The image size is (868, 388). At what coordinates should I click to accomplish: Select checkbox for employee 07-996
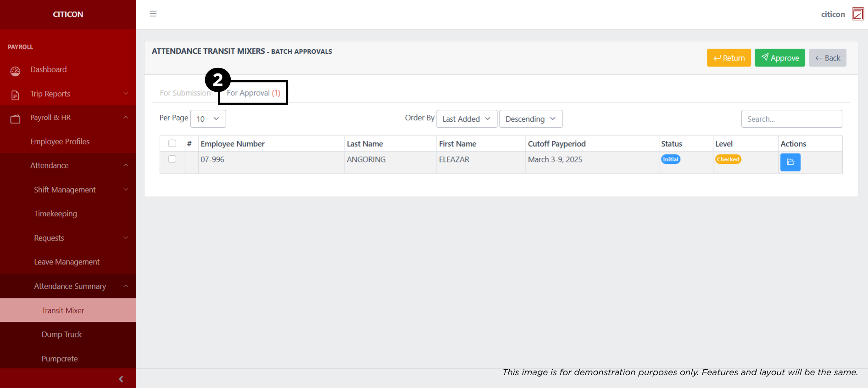(x=172, y=159)
